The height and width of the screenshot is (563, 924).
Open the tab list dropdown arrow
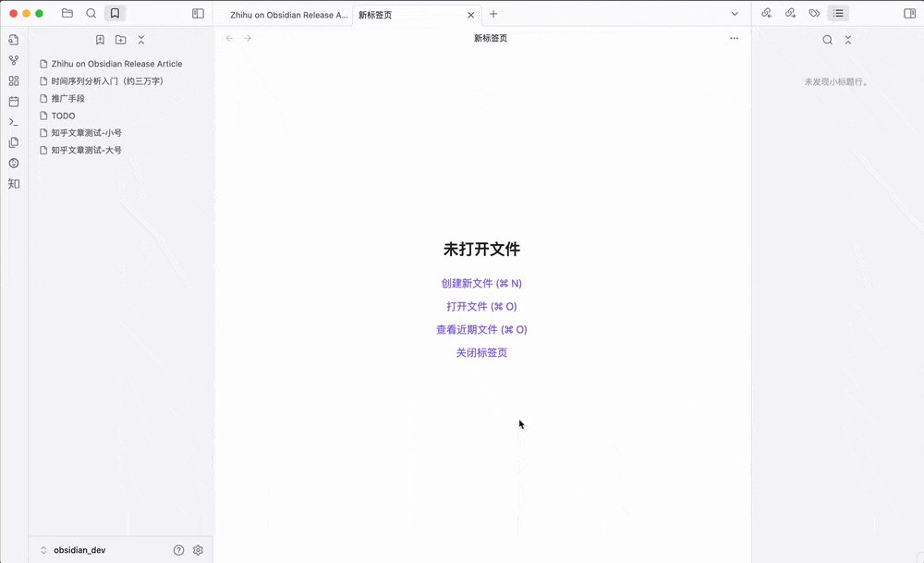point(735,13)
